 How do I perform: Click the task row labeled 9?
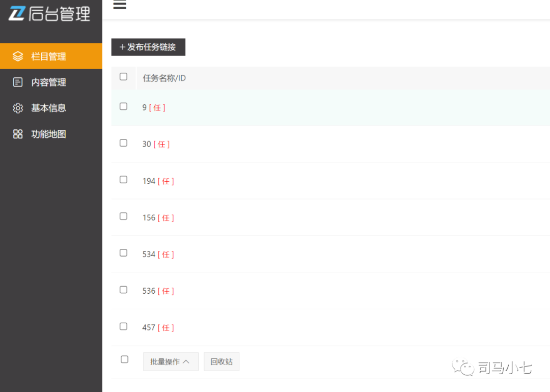[331, 107]
